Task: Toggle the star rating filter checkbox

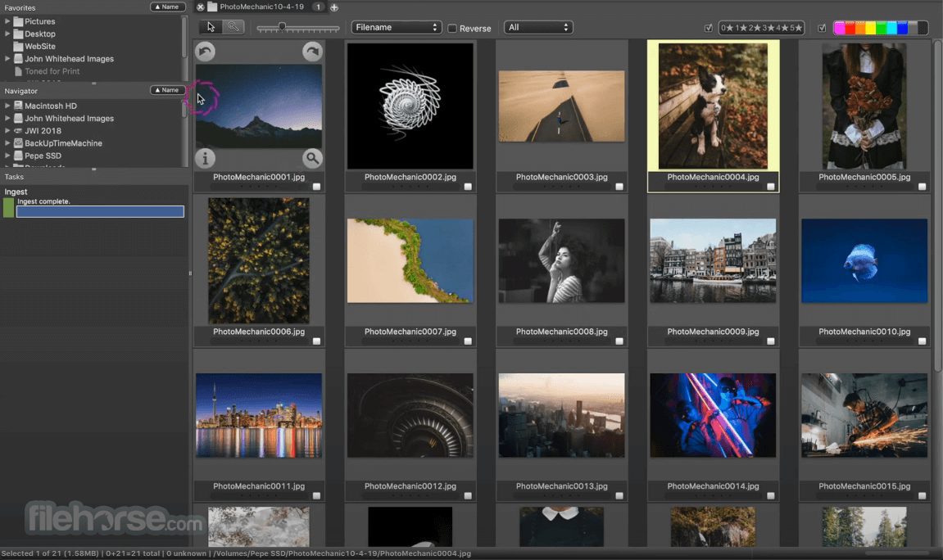Action: point(708,27)
